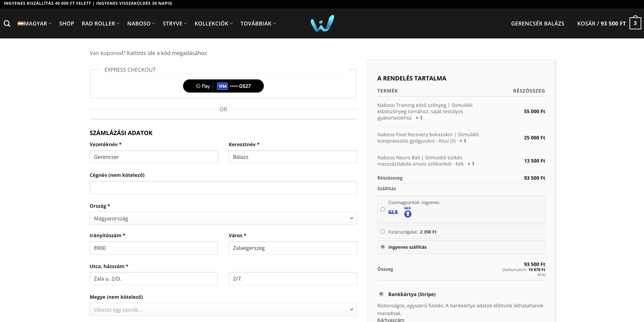Open the Ország country dropdown

pyautogui.click(x=223, y=218)
